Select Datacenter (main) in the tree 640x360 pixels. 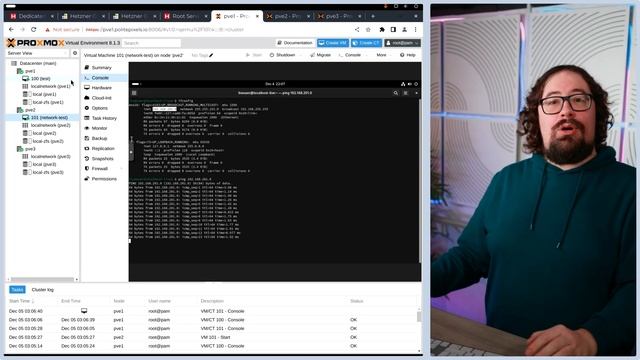tap(38, 63)
